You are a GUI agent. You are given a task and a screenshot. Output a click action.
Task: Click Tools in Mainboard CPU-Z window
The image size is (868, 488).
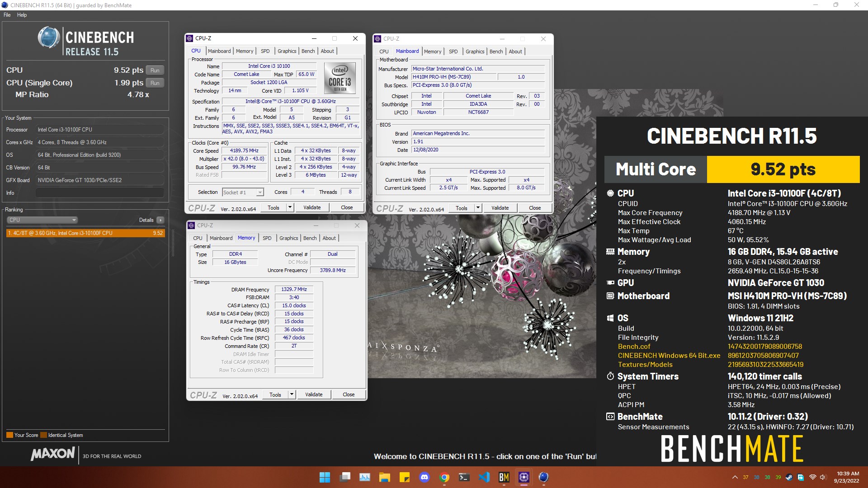coord(462,208)
